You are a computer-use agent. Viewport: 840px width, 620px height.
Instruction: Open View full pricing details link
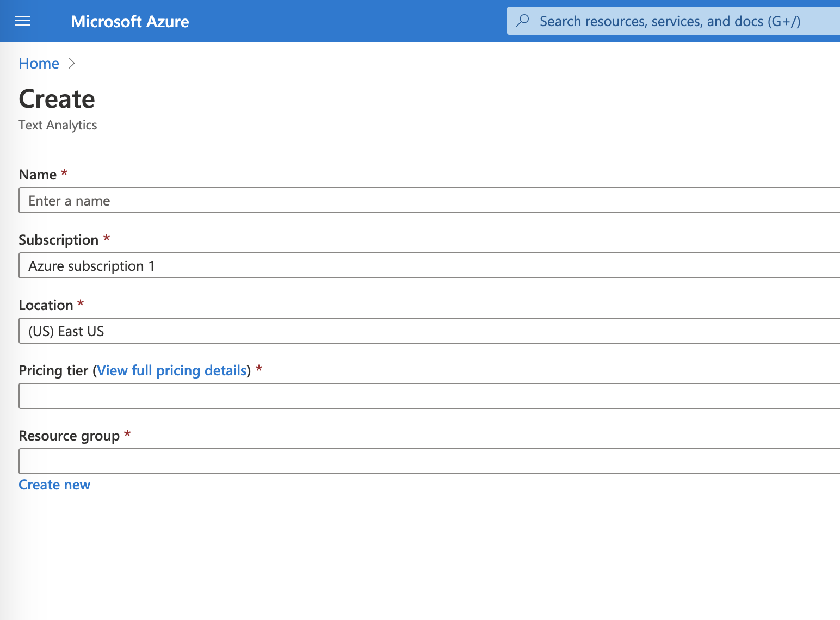172,370
